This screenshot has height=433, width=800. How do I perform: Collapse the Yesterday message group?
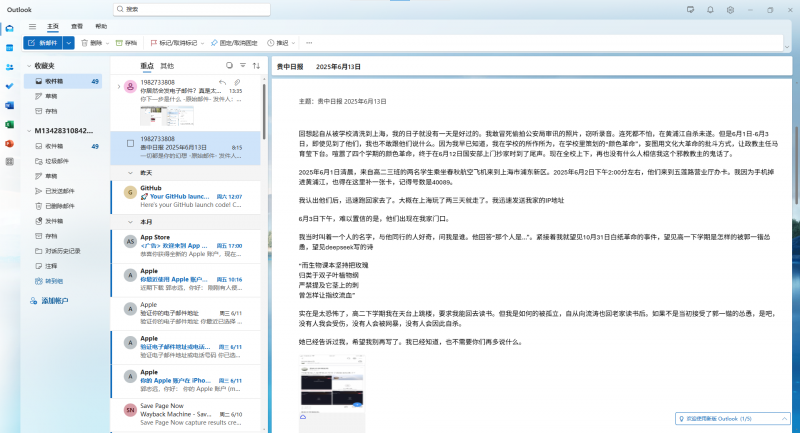pyautogui.click(x=130, y=173)
